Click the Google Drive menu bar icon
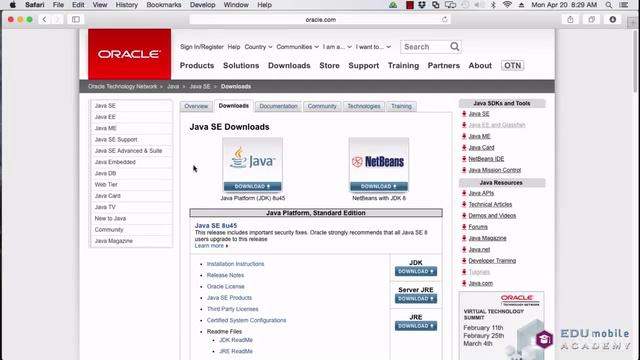This screenshot has height=360, width=640. [x=393, y=5]
